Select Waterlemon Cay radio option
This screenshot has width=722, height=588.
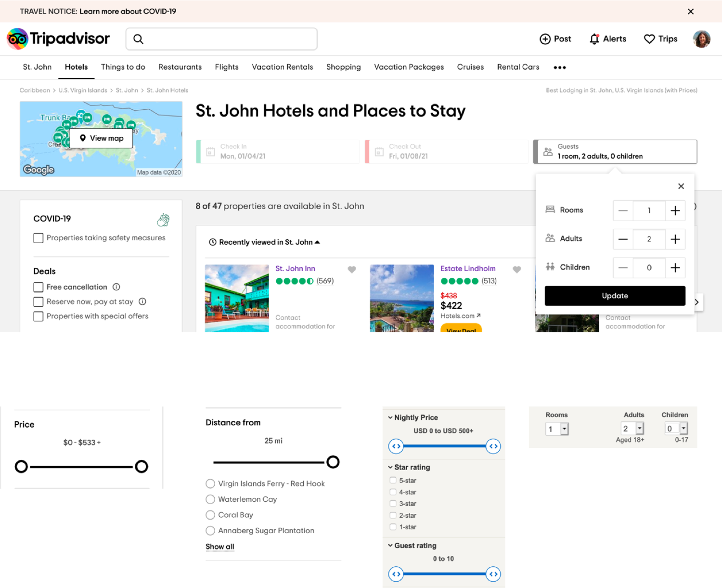pyautogui.click(x=210, y=499)
